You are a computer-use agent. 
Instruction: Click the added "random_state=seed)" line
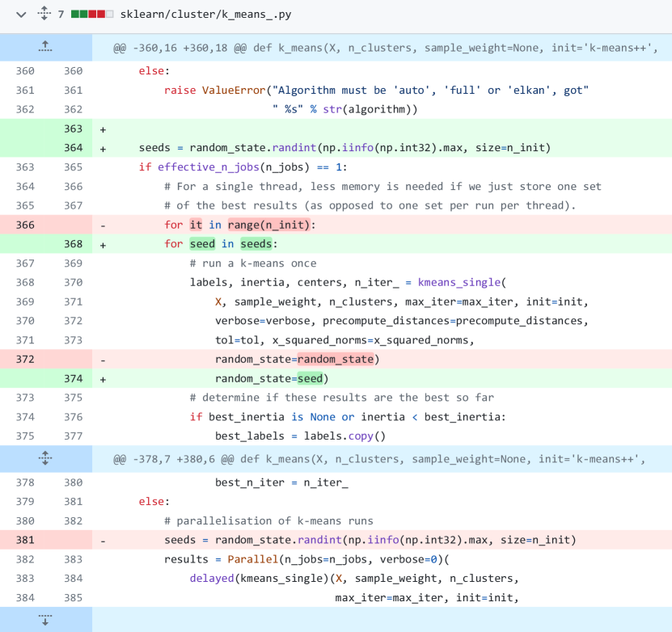[x=272, y=378]
